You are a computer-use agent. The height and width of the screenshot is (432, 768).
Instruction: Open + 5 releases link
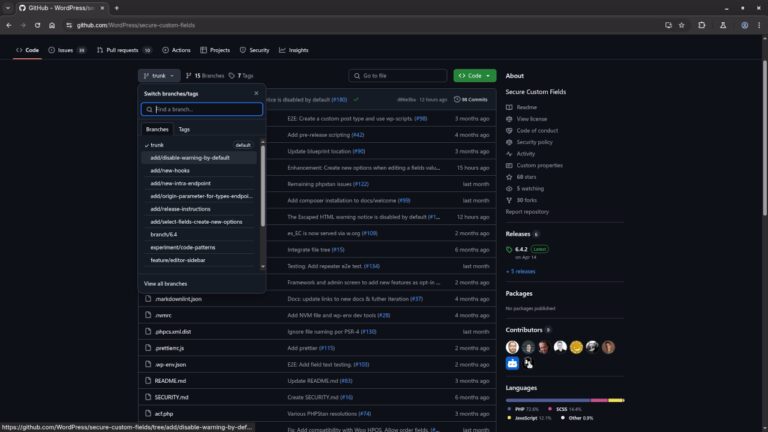click(520, 271)
